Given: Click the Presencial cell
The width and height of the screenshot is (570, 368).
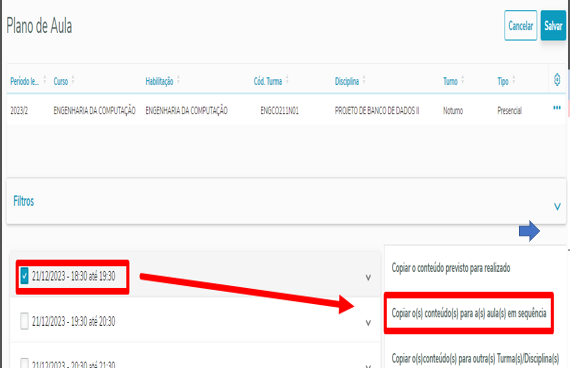Looking at the screenshot, I should [510, 111].
